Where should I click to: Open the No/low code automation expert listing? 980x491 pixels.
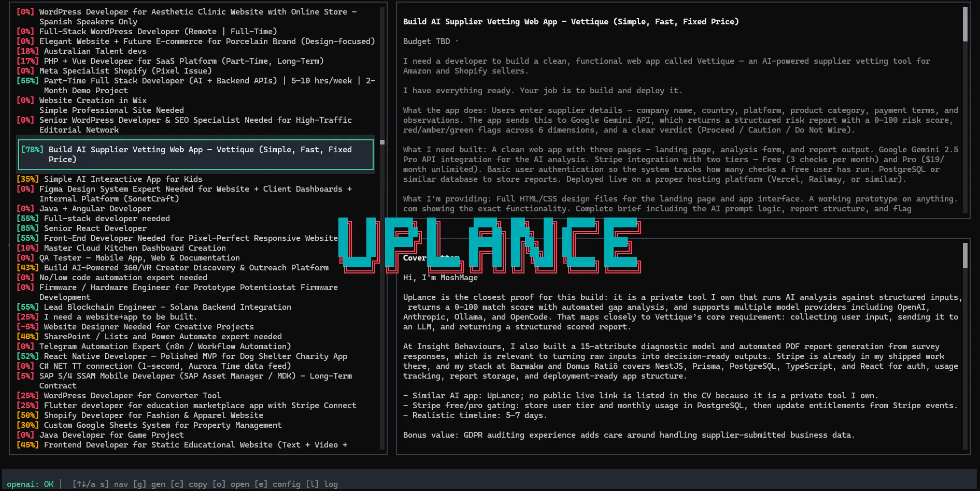click(196, 278)
